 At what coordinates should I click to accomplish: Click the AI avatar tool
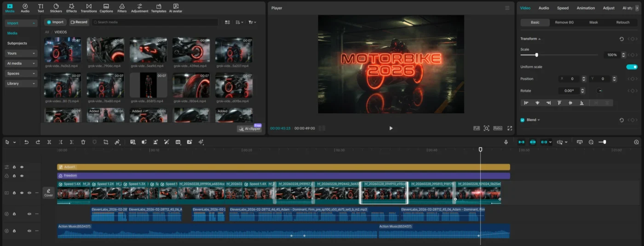pyautogui.click(x=175, y=8)
